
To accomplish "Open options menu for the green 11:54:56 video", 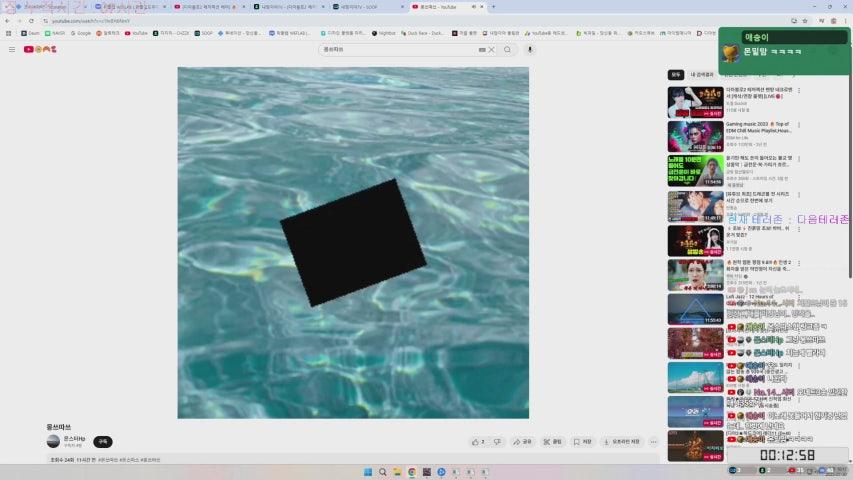I will (x=799, y=159).
